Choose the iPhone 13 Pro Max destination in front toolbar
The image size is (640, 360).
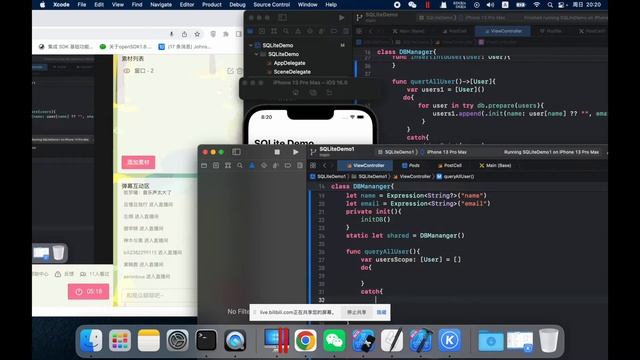[444, 152]
